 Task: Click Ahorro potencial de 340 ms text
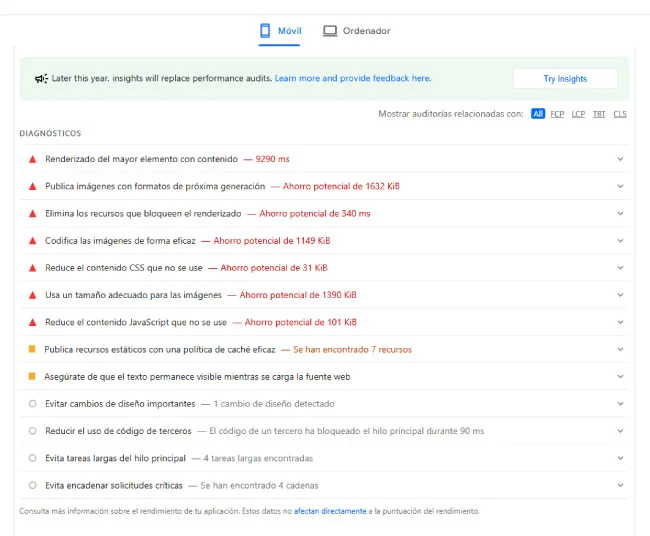pyautogui.click(x=315, y=213)
